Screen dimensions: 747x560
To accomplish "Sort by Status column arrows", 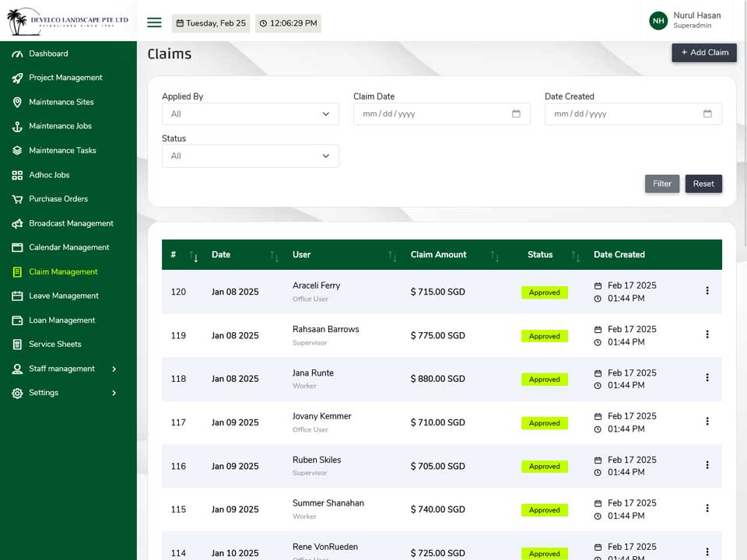I will coord(576,256).
